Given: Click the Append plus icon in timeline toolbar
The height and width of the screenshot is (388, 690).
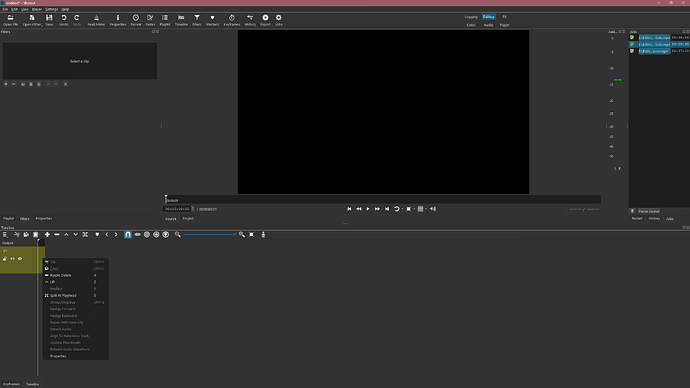Looking at the screenshot, I should (47, 234).
